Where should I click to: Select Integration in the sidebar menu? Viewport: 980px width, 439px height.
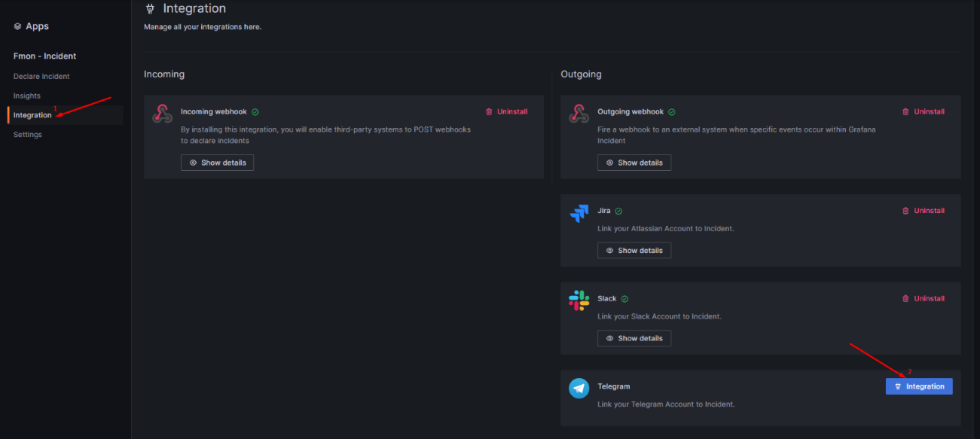pyautogui.click(x=32, y=115)
